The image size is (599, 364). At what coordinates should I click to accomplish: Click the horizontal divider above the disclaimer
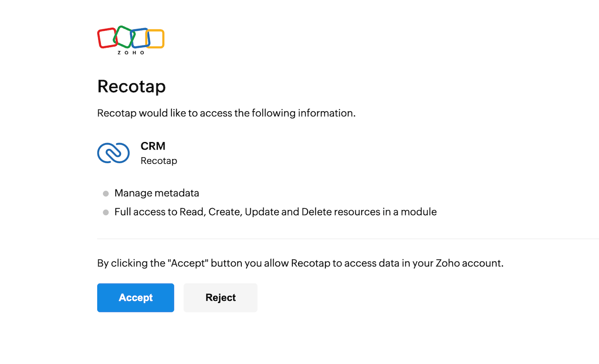348,239
